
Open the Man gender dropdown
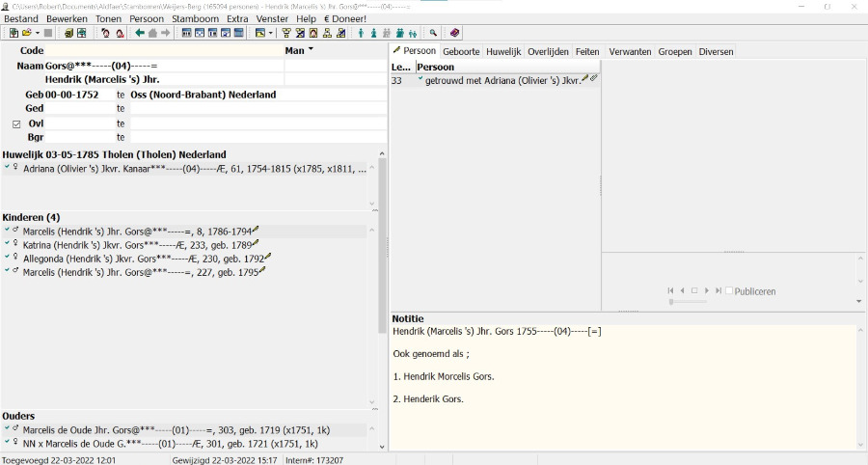311,50
